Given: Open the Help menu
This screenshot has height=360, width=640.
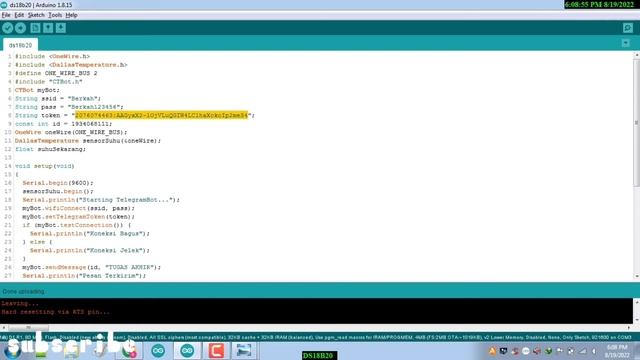Looking at the screenshot, I should coord(71,15).
